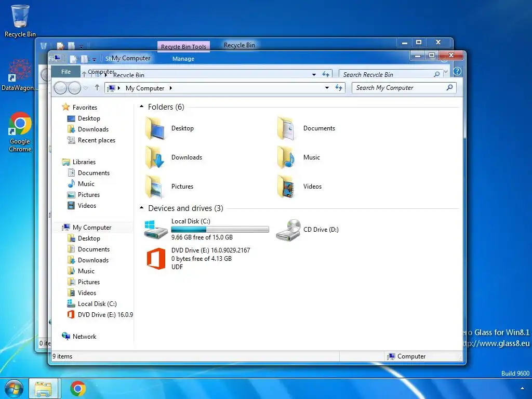Viewport: 532px width, 399px height.
Task: Open the Videos folder icon in Folders
Action: tap(287, 187)
